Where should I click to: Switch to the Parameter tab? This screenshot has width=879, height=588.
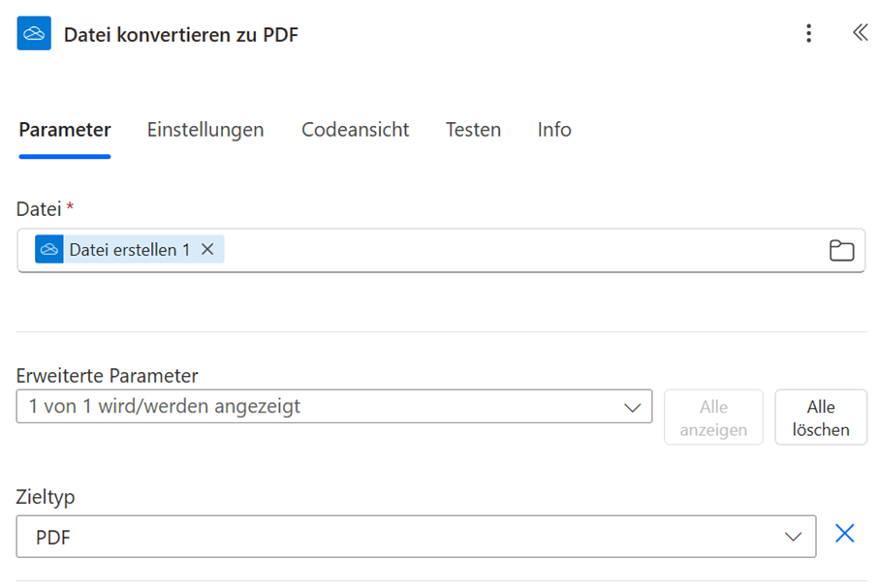click(65, 130)
